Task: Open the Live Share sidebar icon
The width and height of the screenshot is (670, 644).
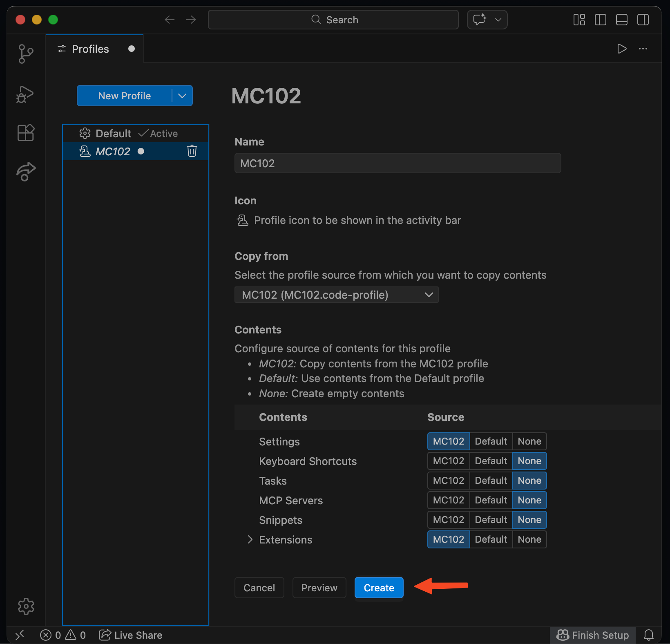Action: (26, 171)
